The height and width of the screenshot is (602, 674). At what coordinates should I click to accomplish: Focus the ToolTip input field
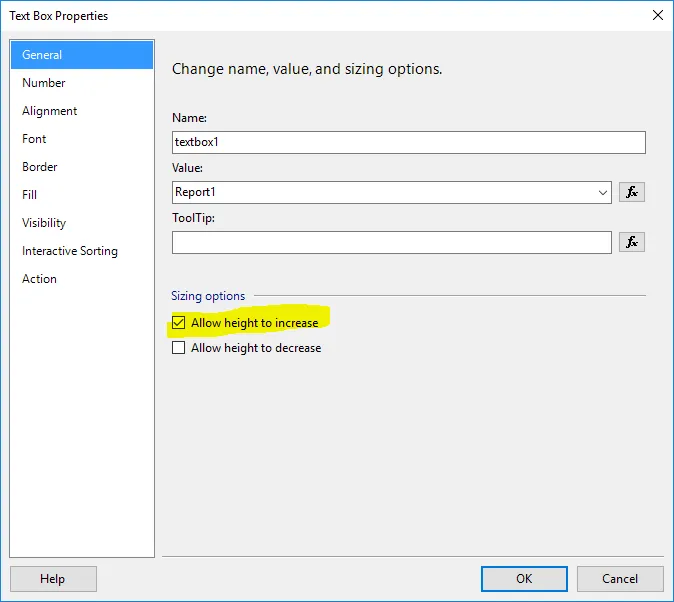392,243
